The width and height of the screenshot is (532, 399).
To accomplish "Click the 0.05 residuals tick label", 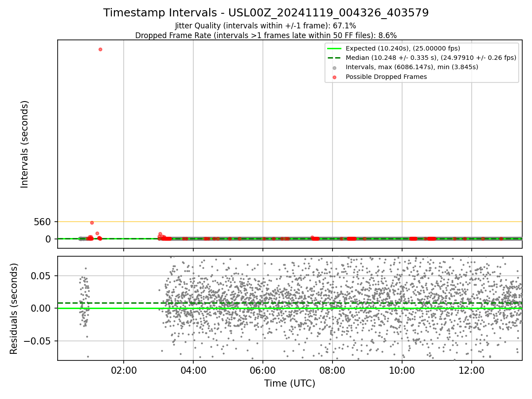I will (x=43, y=276).
